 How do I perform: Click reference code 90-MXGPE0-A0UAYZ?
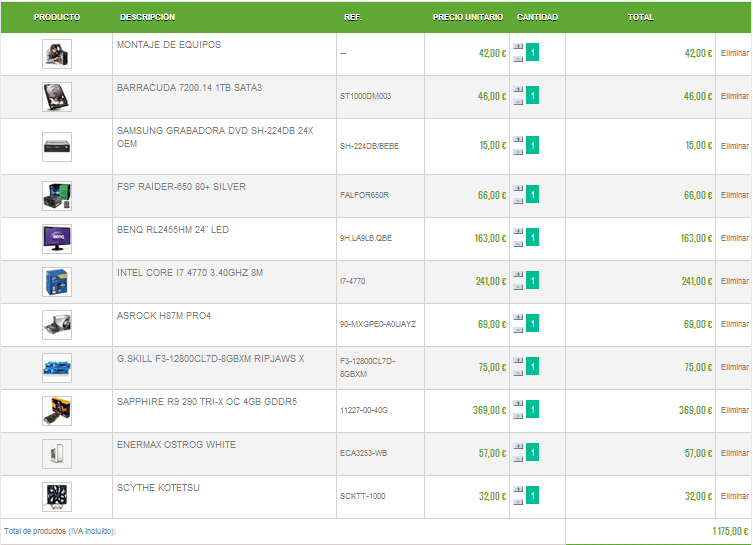(x=378, y=325)
